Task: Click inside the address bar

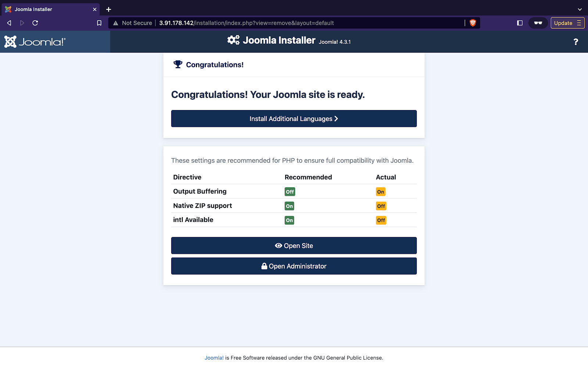Action: [x=257, y=23]
